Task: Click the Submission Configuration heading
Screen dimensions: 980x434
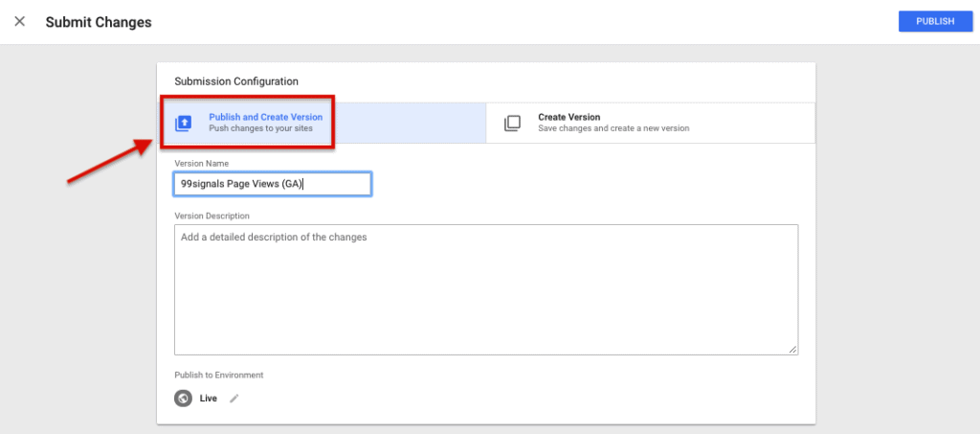Action: 236,81
